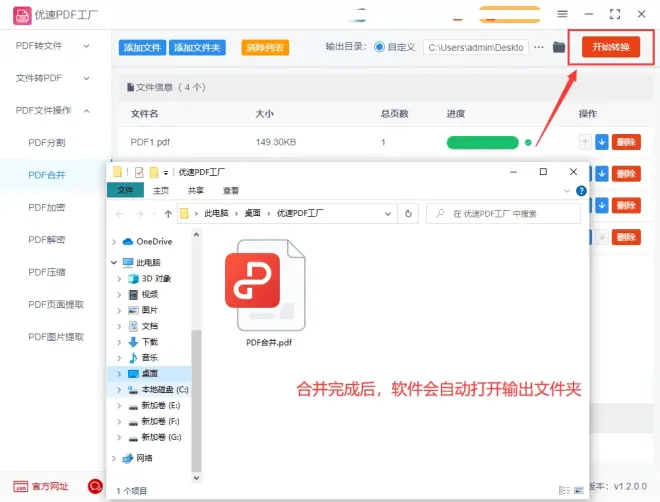The height and width of the screenshot is (502, 660).
Task: Select 桌面 in the navigation tree
Action: [x=149, y=373]
